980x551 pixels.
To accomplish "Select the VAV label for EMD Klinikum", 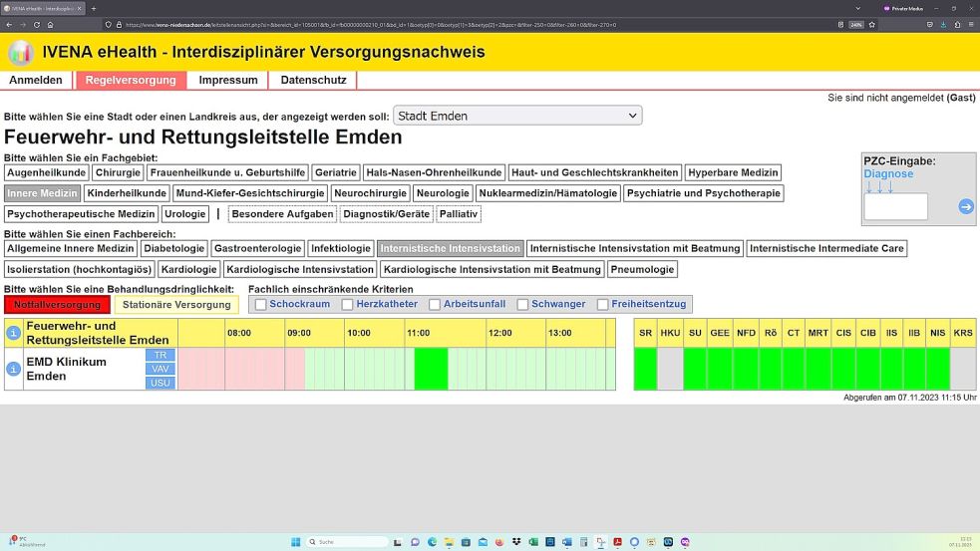I will point(160,369).
